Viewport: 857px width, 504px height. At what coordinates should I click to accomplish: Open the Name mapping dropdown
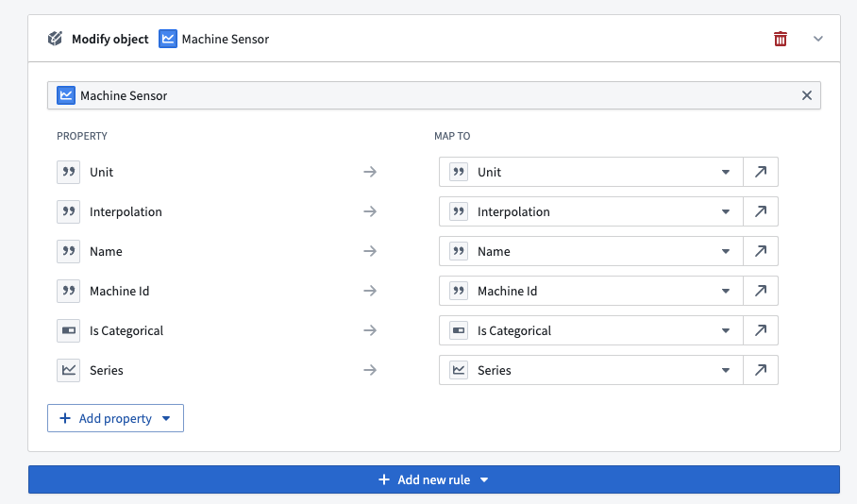coord(591,251)
